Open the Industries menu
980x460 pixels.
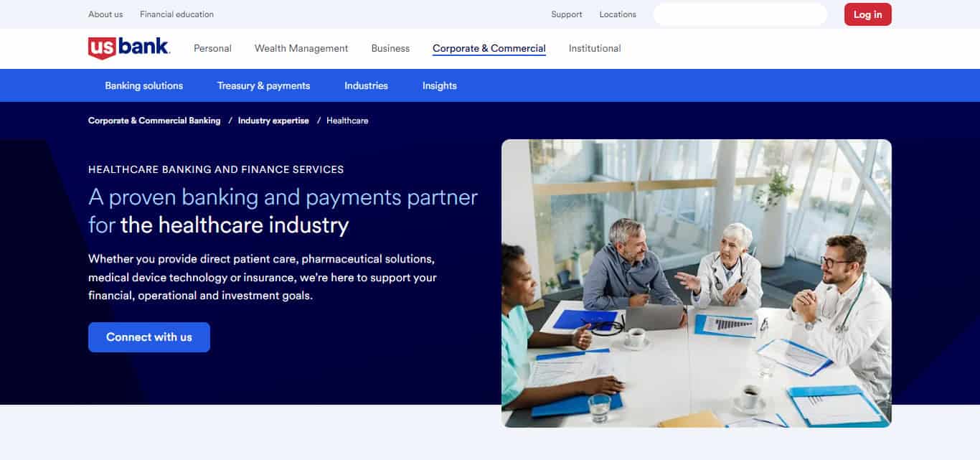(x=366, y=85)
